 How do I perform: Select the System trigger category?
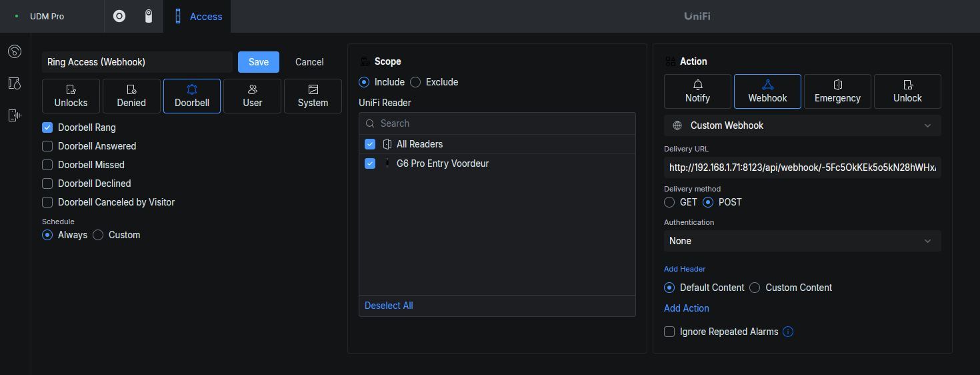pyautogui.click(x=313, y=96)
